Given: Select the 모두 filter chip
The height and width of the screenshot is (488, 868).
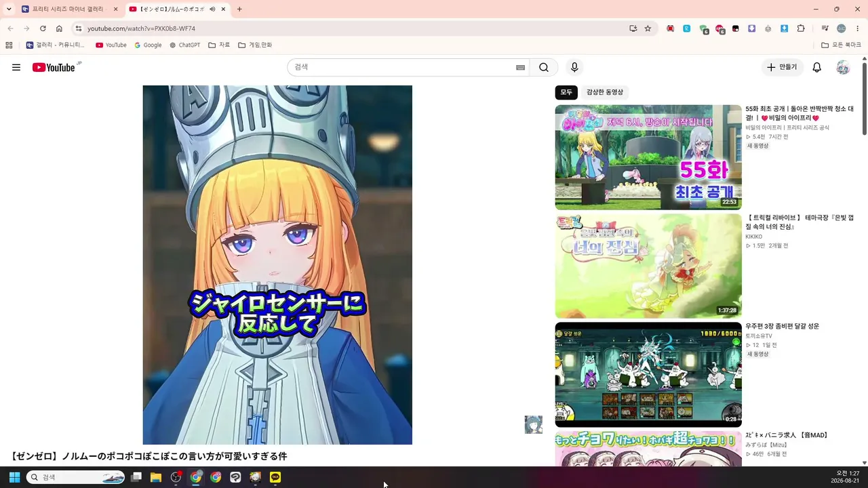Looking at the screenshot, I should pos(566,92).
